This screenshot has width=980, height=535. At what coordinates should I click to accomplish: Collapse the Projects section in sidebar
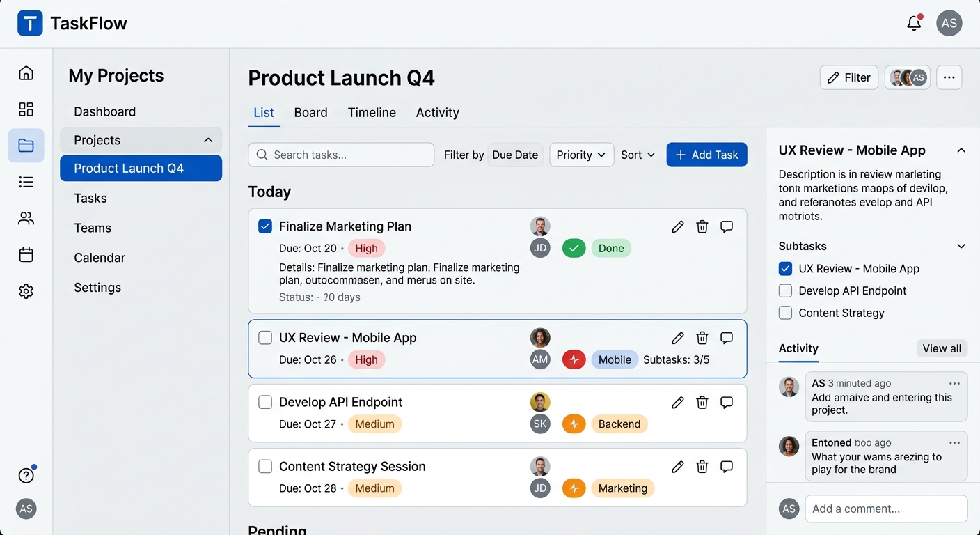pos(208,140)
